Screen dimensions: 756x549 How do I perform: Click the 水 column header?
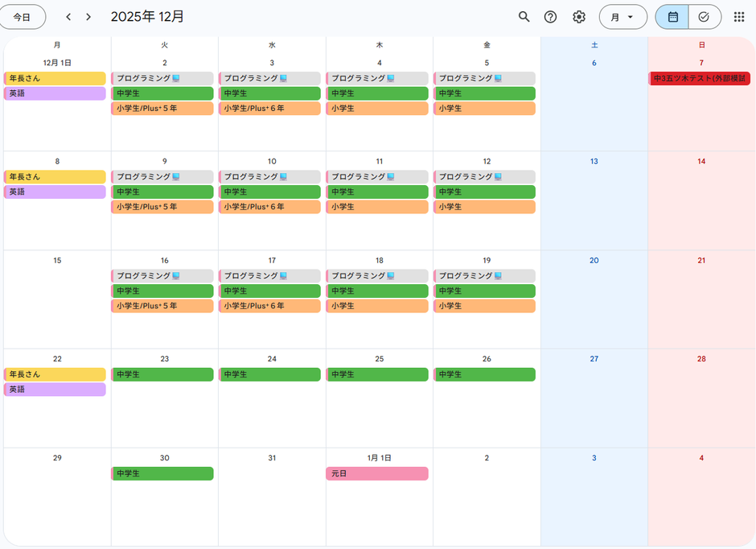tap(272, 45)
